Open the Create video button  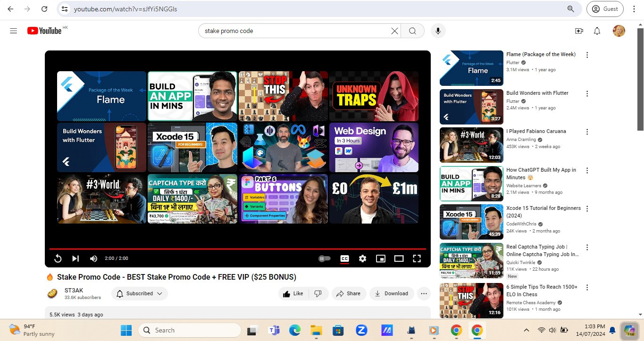(579, 31)
